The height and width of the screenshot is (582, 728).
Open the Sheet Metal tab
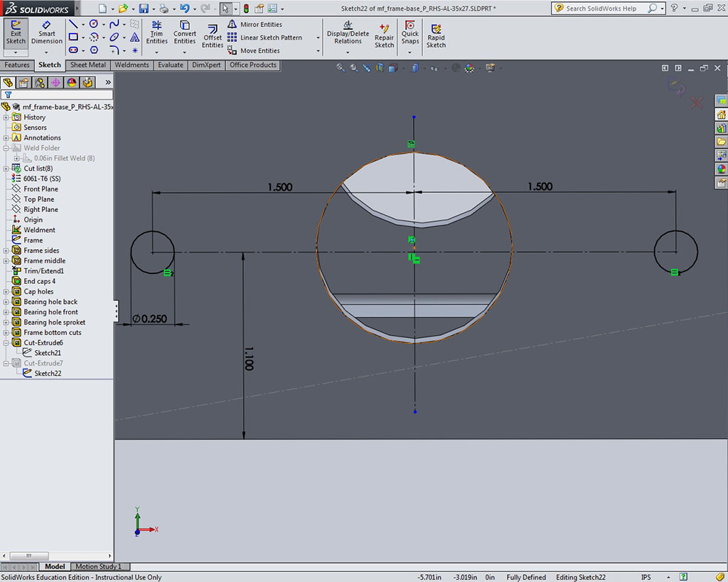[88, 65]
